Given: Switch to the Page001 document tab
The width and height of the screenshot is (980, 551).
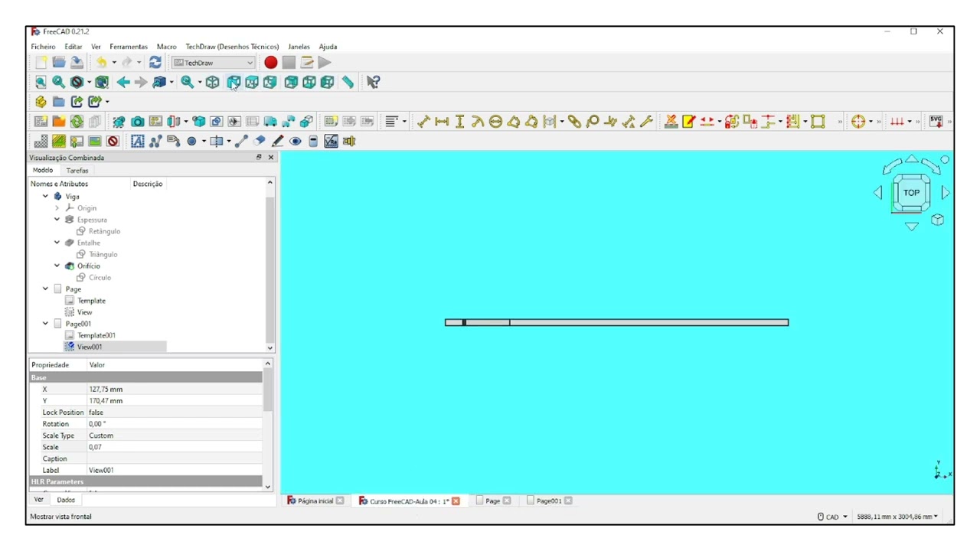Looking at the screenshot, I should pyautogui.click(x=548, y=501).
